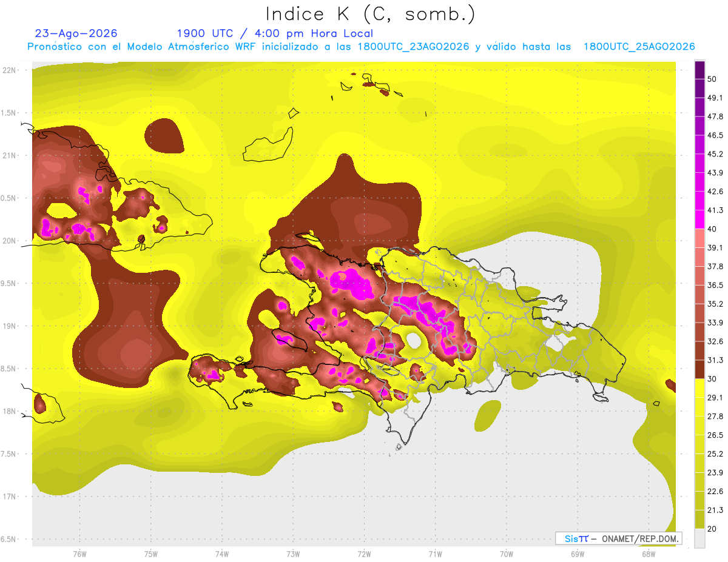Click the colorbar label '37.8'
Image resolution: width=728 pixels, height=562 pixels.
[x=715, y=267]
